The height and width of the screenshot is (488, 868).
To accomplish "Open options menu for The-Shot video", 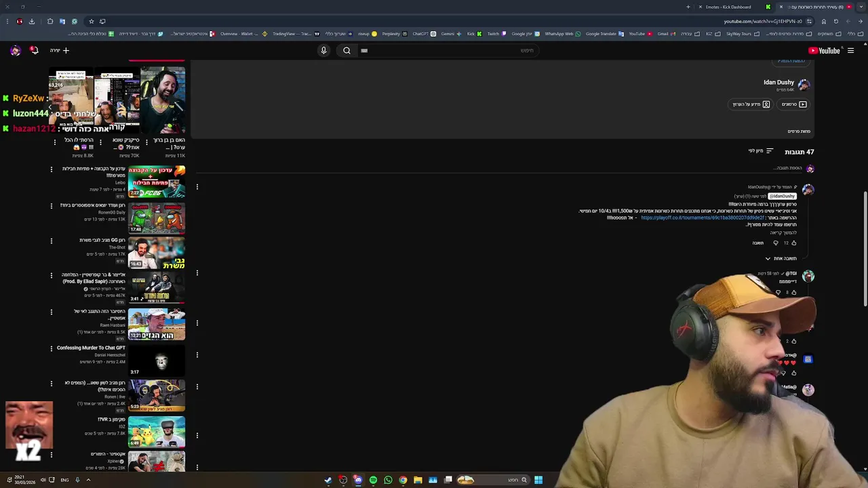I will coord(51,241).
